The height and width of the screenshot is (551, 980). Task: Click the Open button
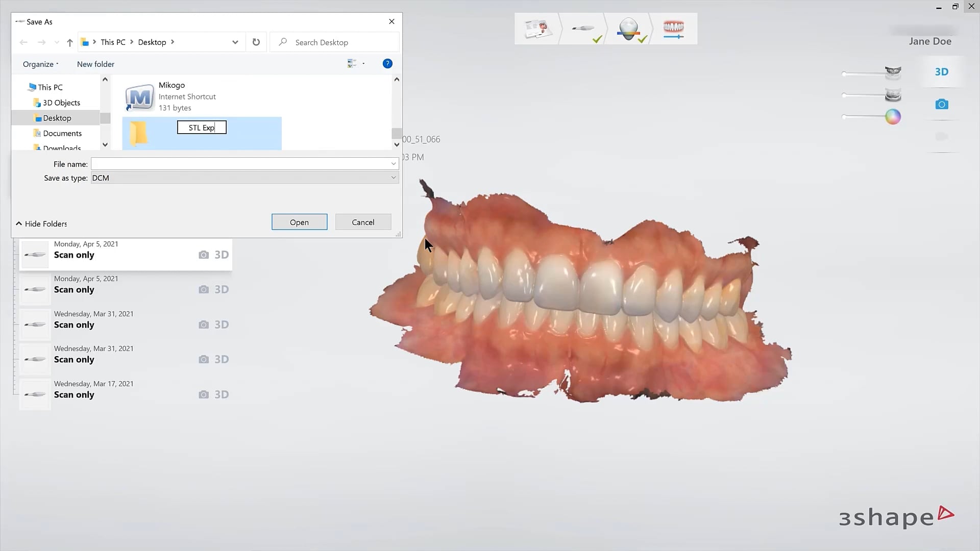(x=299, y=222)
